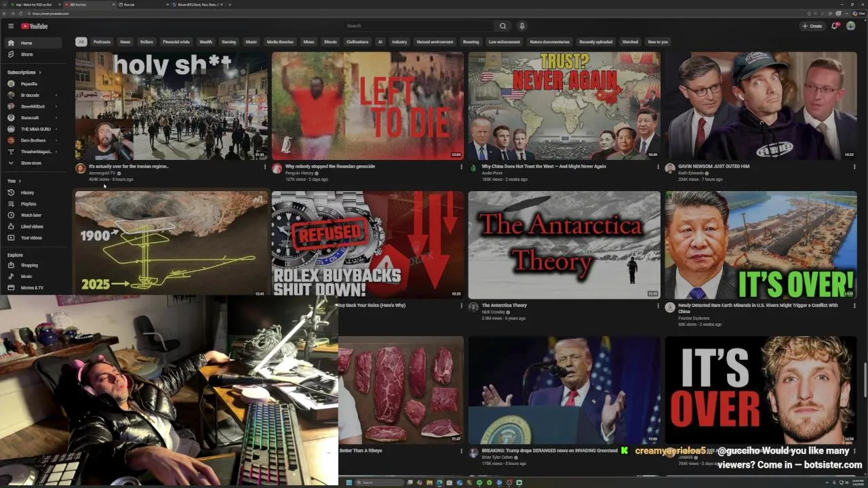This screenshot has height=488, width=868.
Task: Open more options for Antarctica Theory video
Action: click(657, 306)
